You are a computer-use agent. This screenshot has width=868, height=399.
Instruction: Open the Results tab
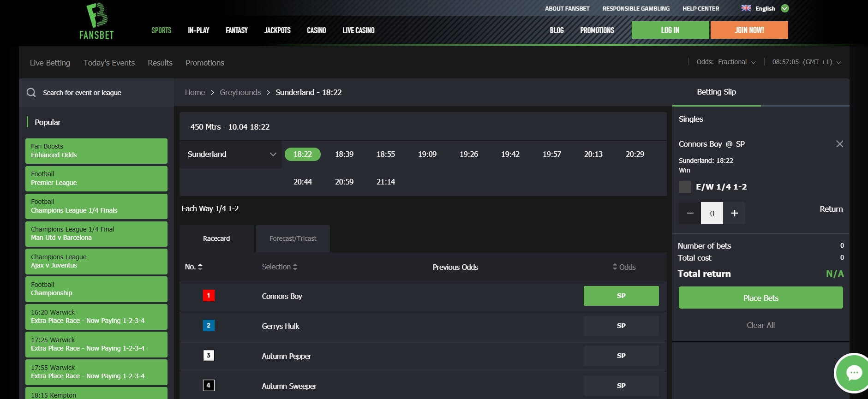tap(160, 63)
